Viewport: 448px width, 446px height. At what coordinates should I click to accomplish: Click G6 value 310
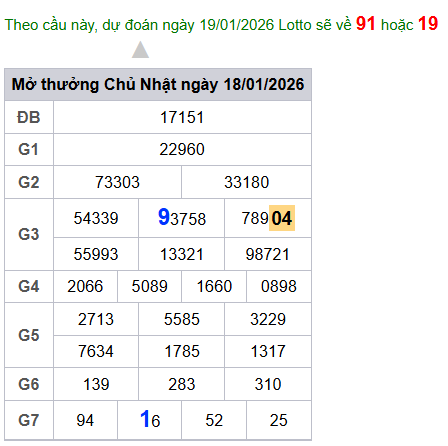pos(268,384)
